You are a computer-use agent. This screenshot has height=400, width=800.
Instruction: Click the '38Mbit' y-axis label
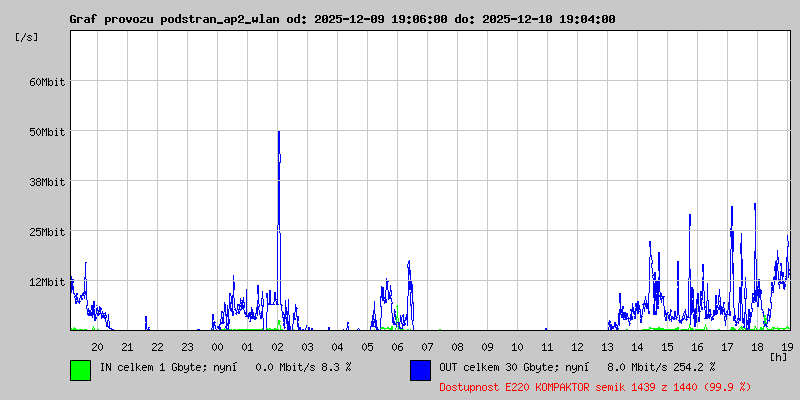47,182
